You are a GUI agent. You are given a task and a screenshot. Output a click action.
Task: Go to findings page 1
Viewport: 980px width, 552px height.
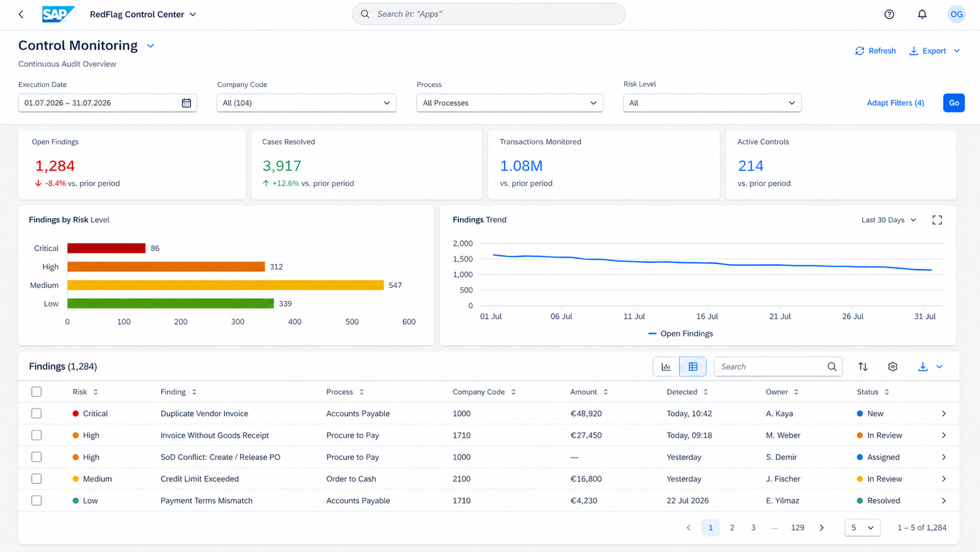[x=710, y=528]
